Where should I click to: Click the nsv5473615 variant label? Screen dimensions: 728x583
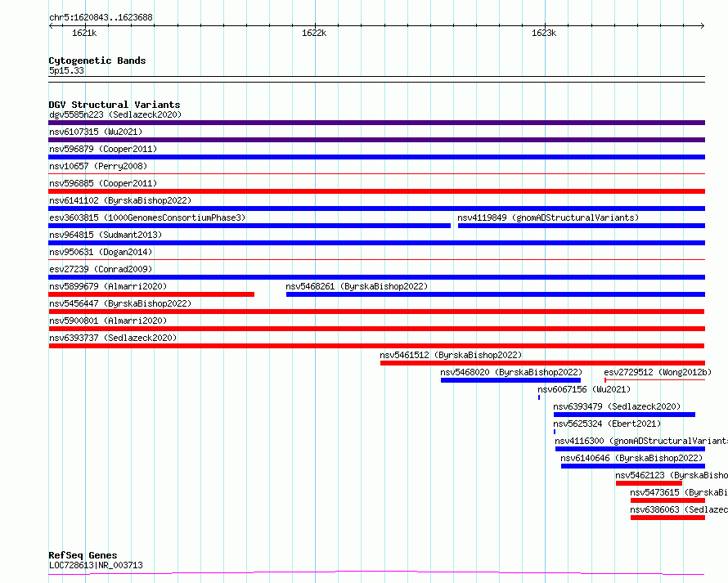coord(679,492)
